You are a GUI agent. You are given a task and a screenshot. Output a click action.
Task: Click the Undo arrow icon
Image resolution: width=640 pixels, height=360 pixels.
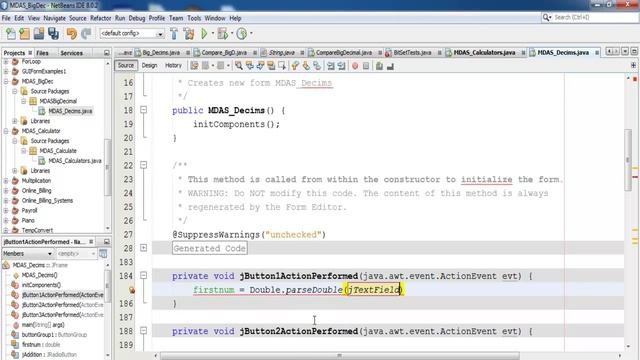pyautogui.click(x=72, y=33)
